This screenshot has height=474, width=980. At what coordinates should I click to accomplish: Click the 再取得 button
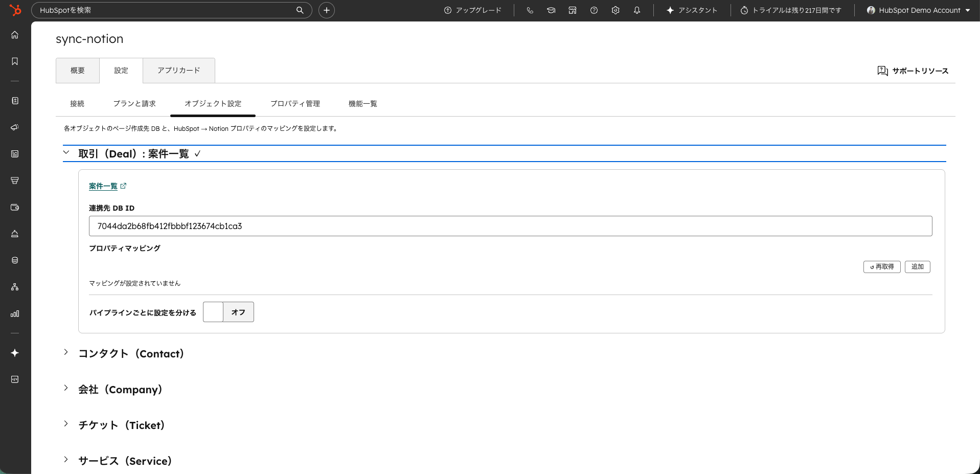coord(882,267)
